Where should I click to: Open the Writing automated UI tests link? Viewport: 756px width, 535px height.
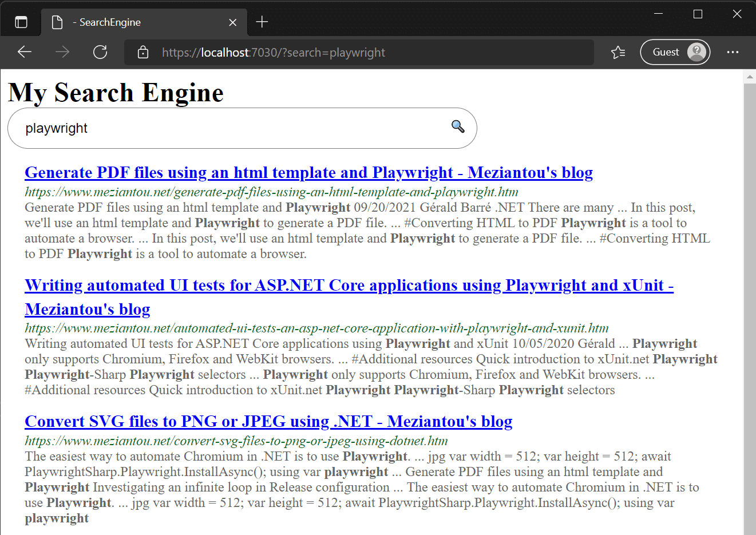pyautogui.click(x=349, y=285)
